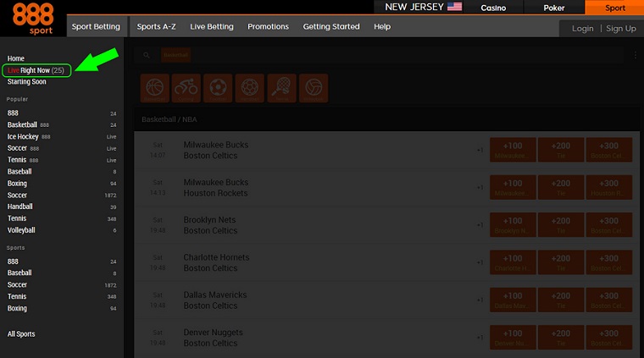Expand +1 more bets for Dallas Mavericks game
644x358 pixels.
click(x=480, y=300)
